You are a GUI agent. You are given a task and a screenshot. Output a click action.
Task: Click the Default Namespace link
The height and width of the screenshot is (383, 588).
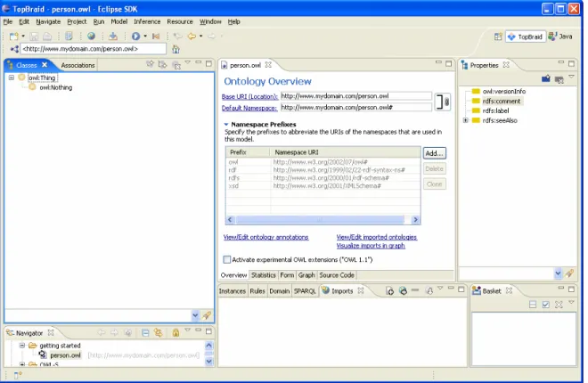pyautogui.click(x=249, y=108)
